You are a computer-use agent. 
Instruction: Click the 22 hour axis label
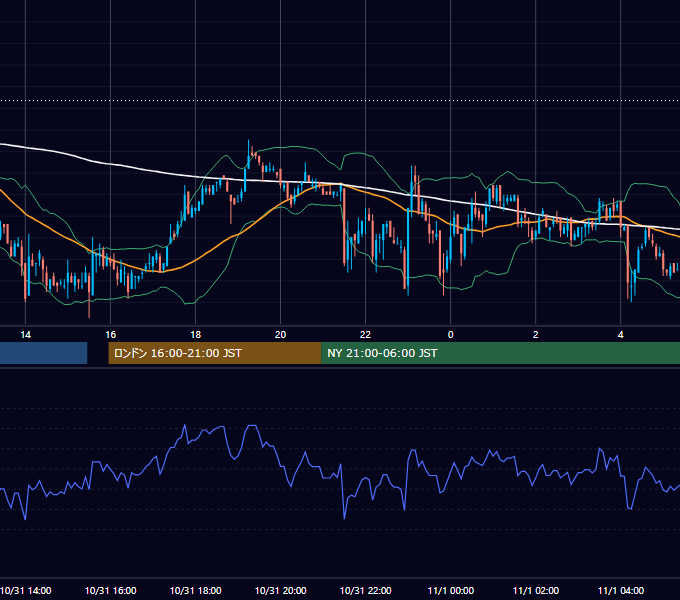coord(366,335)
